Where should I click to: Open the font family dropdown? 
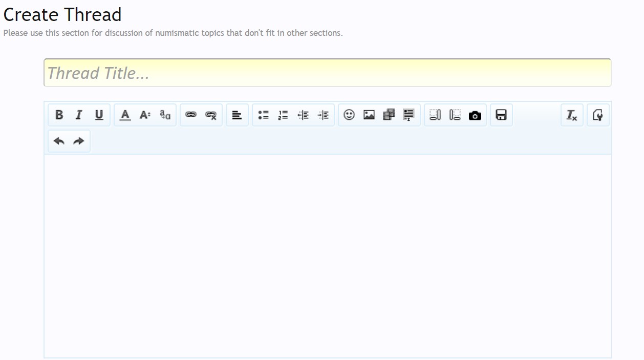coord(165,115)
